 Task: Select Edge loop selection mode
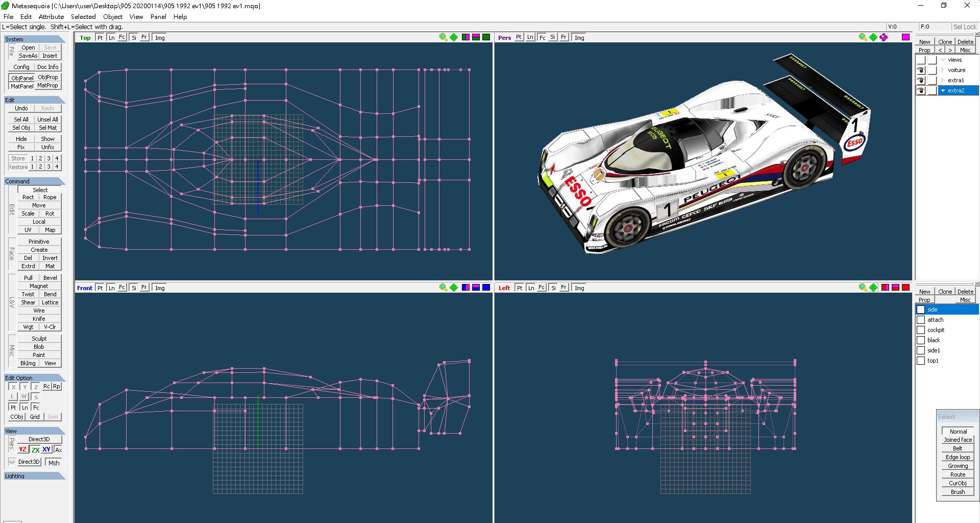(x=958, y=457)
